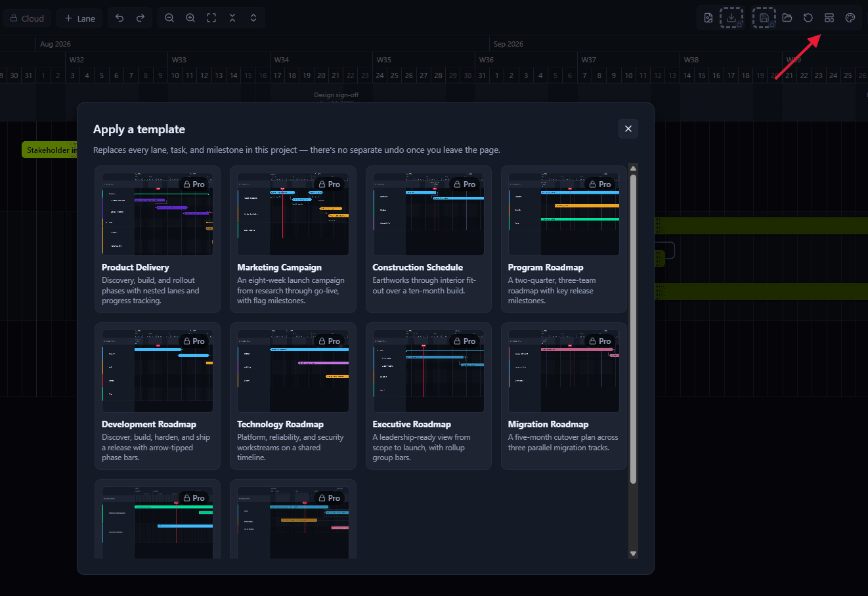This screenshot has height=596, width=868.
Task: Zoom out the timeline
Action: coord(169,18)
